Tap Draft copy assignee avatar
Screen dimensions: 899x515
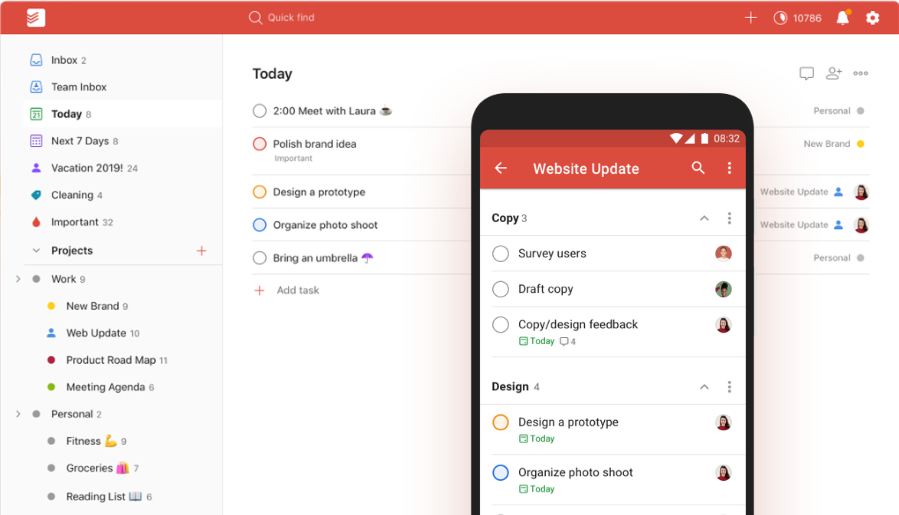tap(724, 289)
